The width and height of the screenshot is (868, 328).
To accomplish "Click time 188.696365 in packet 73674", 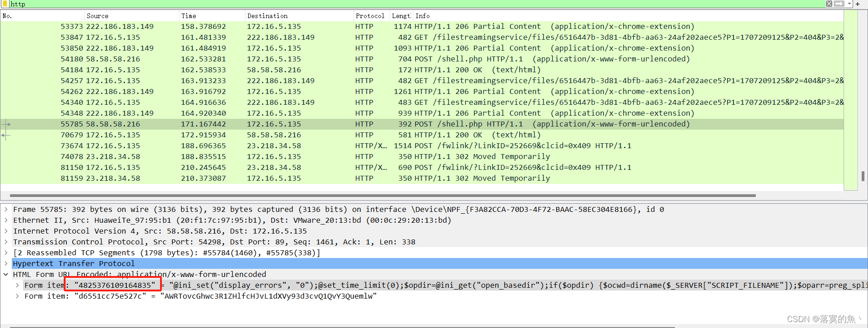I will click(203, 145).
